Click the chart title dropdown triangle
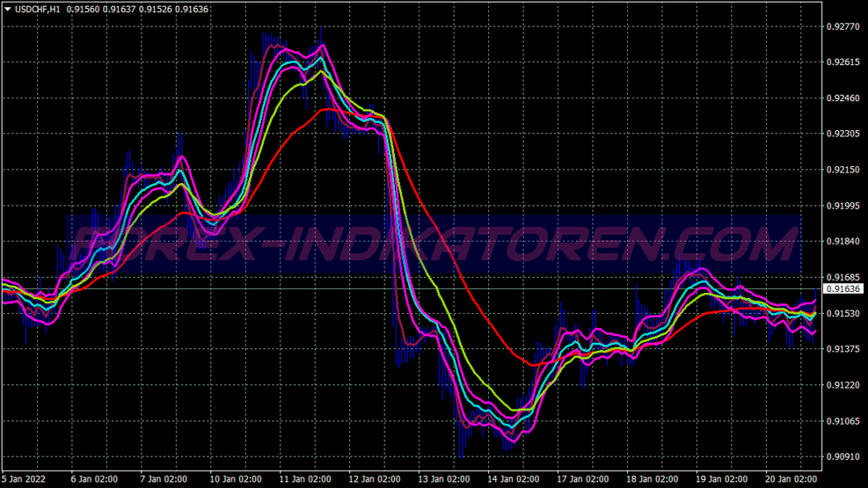Image resolution: width=868 pixels, height=488 pixels. point(8,9)
